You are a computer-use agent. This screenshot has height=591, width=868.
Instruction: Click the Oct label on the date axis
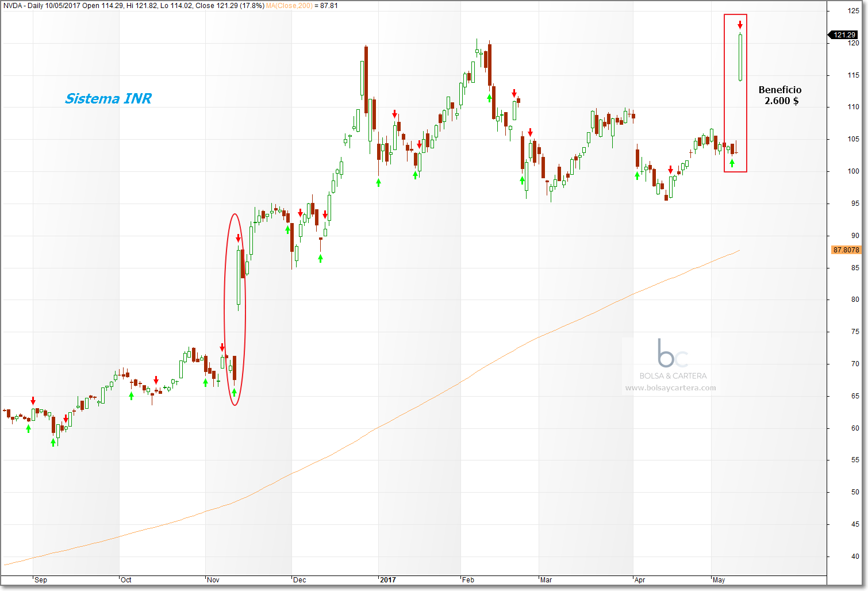click(x=126, y=580)
